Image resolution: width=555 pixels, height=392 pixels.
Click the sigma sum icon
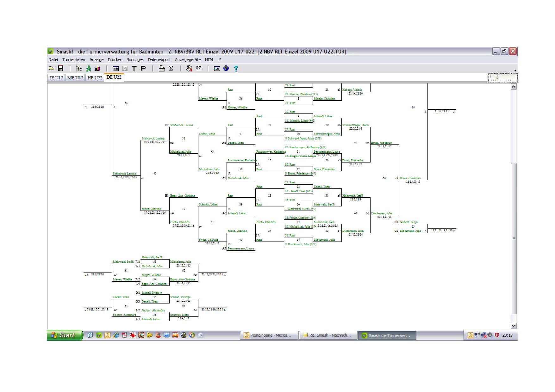[171, 68]
